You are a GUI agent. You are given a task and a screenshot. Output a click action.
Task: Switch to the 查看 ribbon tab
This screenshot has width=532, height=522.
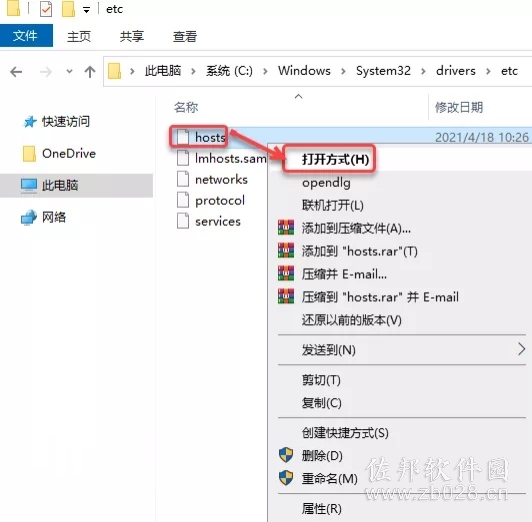pyautogui.click(x=185, y=36)
